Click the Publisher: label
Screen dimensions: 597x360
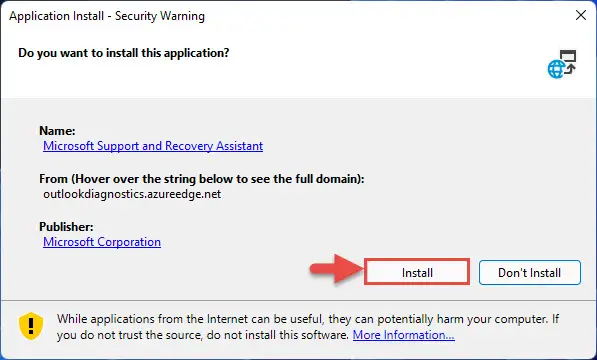pos(66,227)
